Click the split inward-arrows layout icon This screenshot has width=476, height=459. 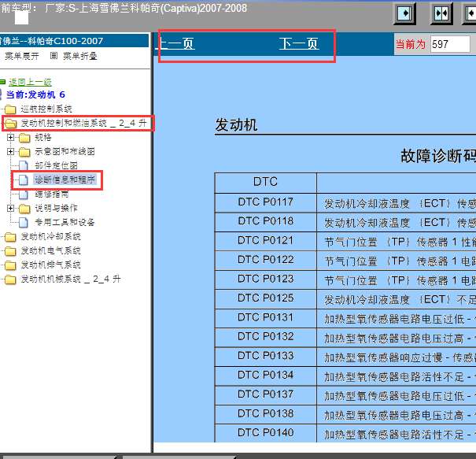[441, 13]
